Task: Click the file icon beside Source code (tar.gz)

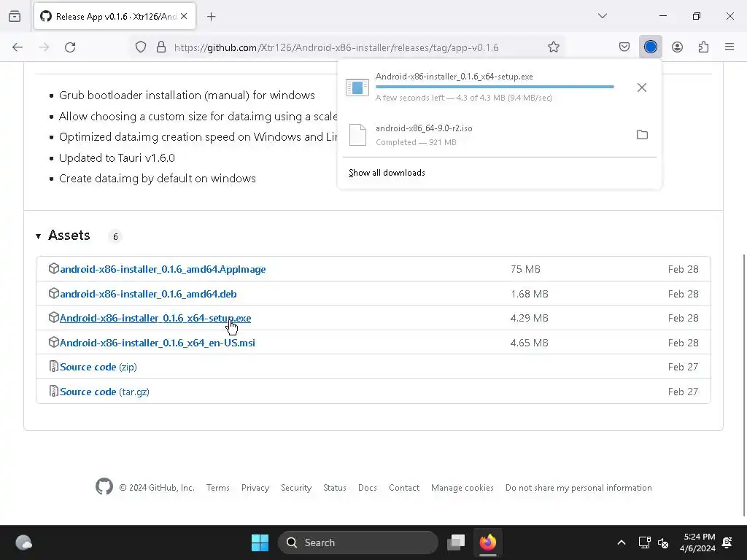Action: point(54,391)
